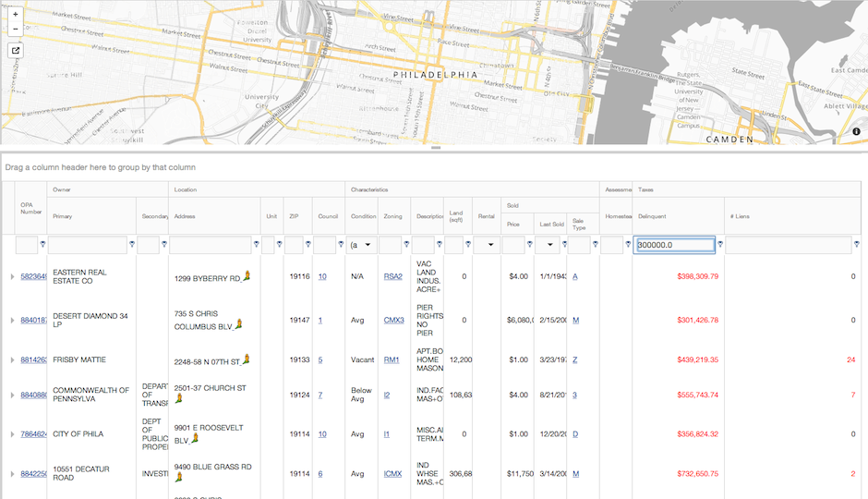Click street view pegman for 2501-37 Church St

click(x=179, y=398)
